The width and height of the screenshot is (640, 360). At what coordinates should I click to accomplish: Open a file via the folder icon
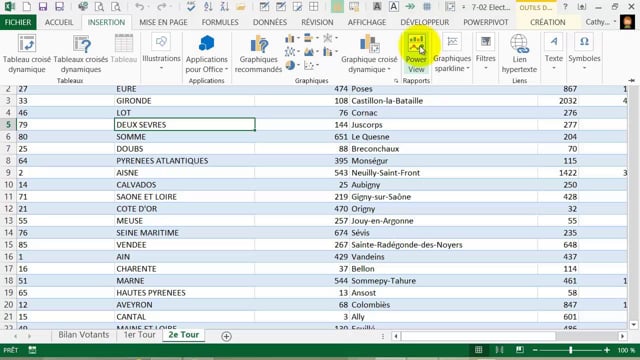point(241,7)
